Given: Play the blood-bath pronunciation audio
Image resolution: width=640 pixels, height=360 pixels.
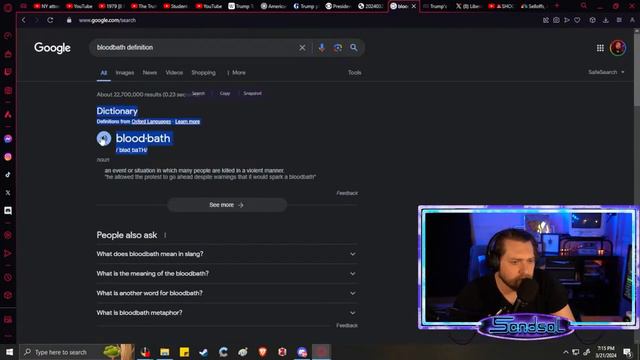Looking at the screenshot, I should tap(104, 138).
